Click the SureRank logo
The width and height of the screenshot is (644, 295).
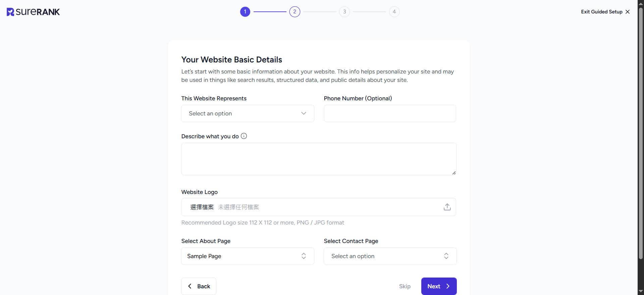click(x=33, y=12)
